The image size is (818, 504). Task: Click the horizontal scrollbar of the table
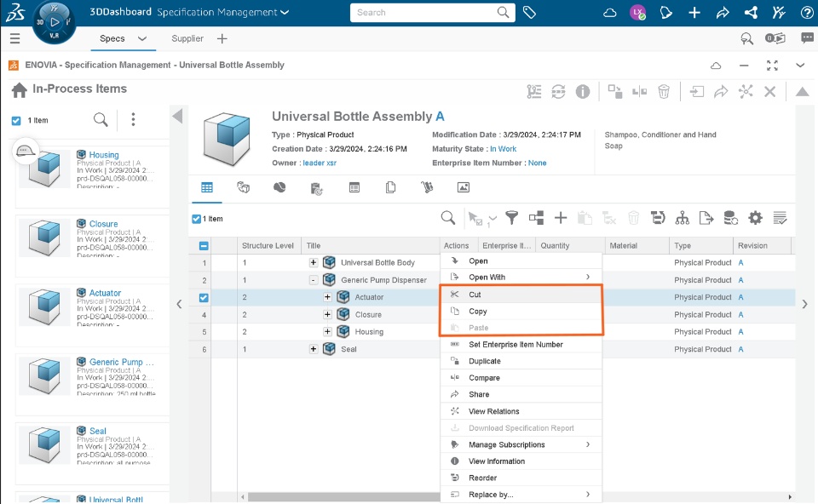point(344,496)
